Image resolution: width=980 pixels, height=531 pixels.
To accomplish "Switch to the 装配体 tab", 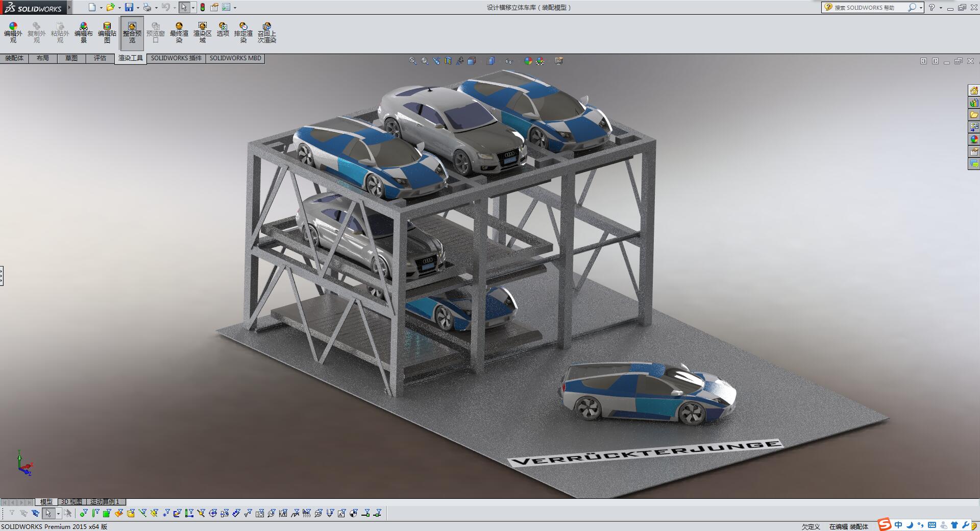I will [14, 58].
